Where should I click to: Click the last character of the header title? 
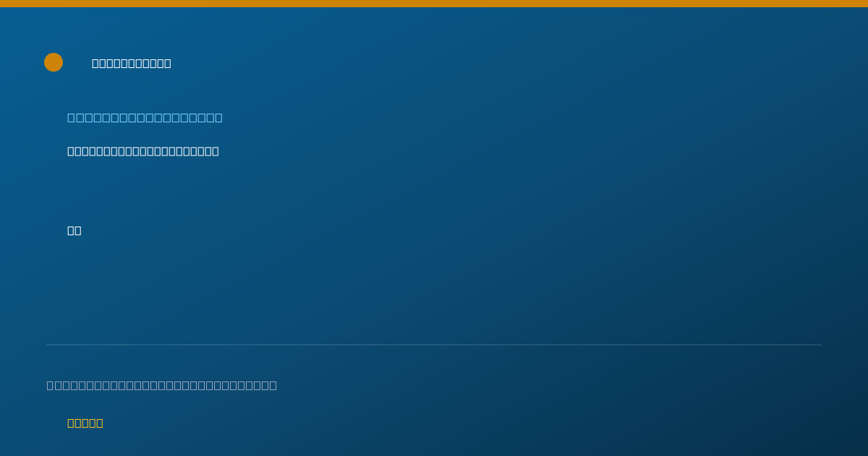tap(168, 63)
